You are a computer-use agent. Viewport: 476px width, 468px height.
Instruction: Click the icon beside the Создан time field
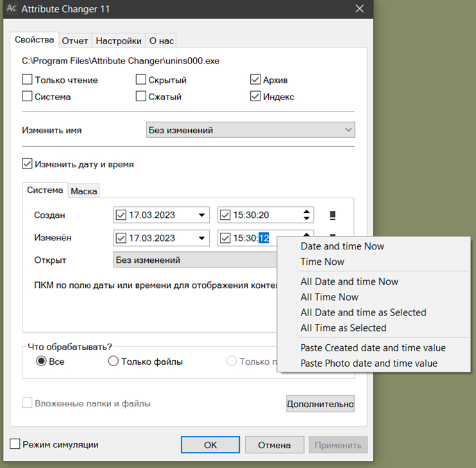pyautogui.click(x=332, y=215)
